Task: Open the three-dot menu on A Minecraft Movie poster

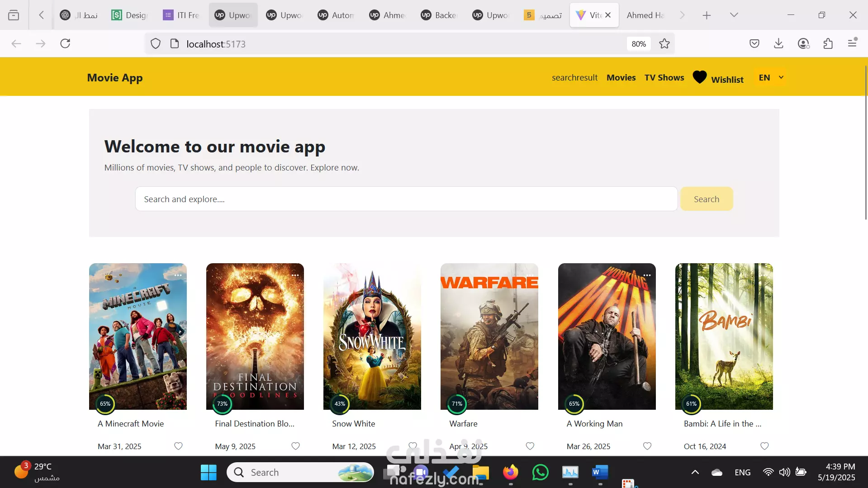Action: click(x=178, y=275)
